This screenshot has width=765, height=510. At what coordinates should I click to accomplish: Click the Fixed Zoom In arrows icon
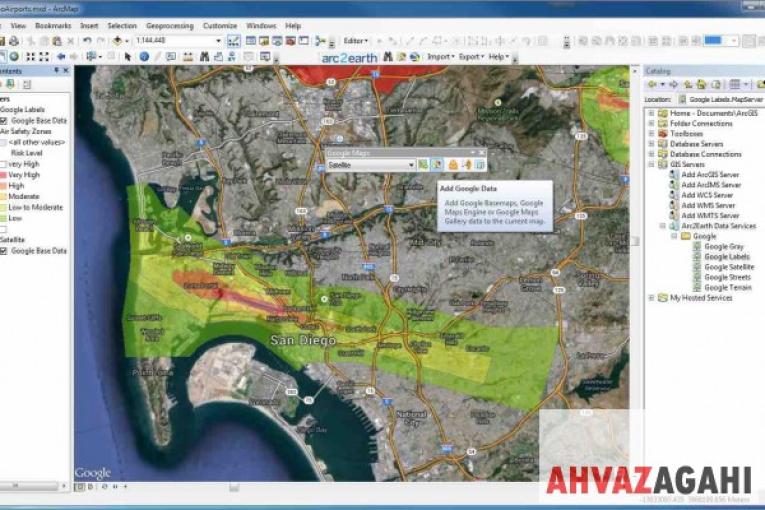click(31, 57)
